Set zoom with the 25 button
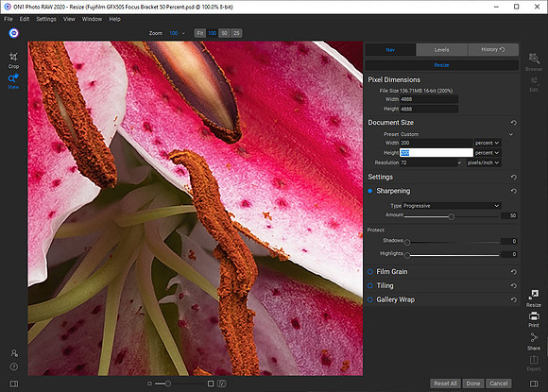Image resolution: width=548 pixels, height=392 pixels. pyautogui.click(x=236, y=33)
